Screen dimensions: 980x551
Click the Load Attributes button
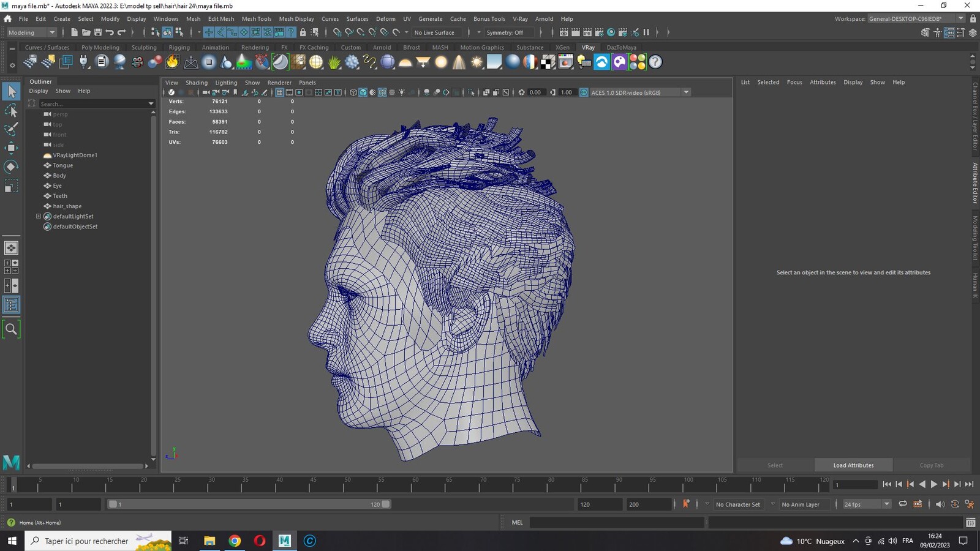(853, 465)
